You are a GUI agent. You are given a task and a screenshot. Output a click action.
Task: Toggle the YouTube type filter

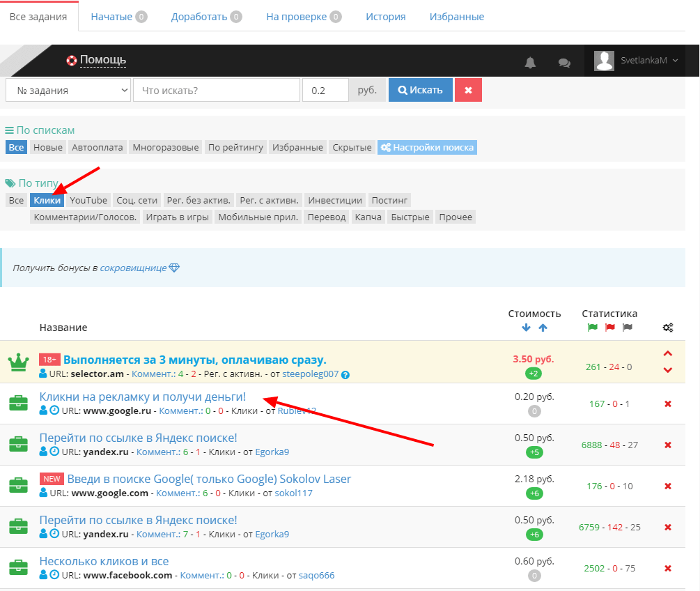(88, 200)
